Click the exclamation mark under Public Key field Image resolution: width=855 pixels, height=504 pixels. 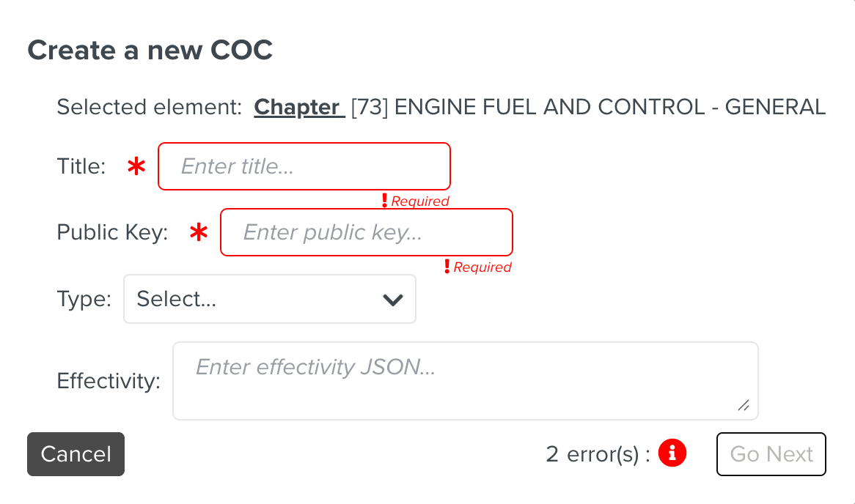[x=447, y=267]
